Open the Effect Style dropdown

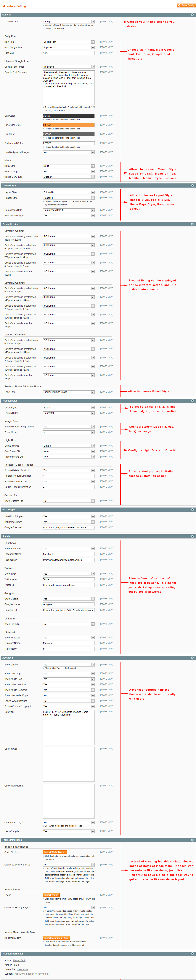(x=68, y=392)
